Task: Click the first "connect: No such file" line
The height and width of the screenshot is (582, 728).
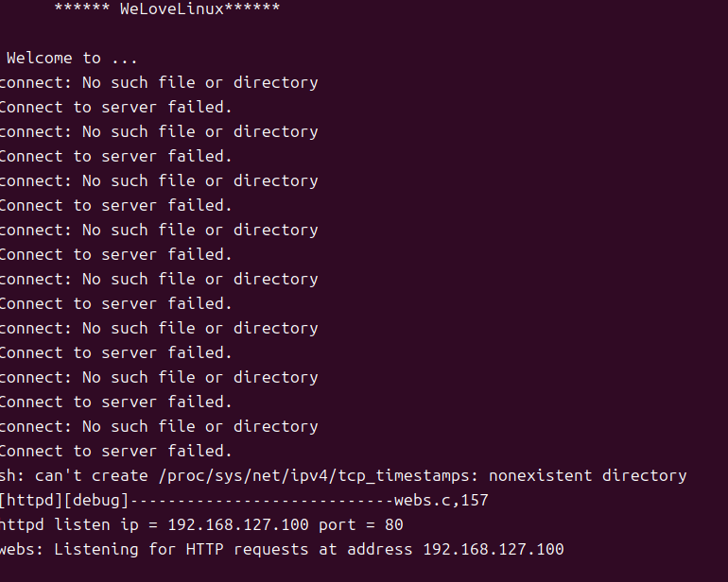Action: [x=159, y=83]
